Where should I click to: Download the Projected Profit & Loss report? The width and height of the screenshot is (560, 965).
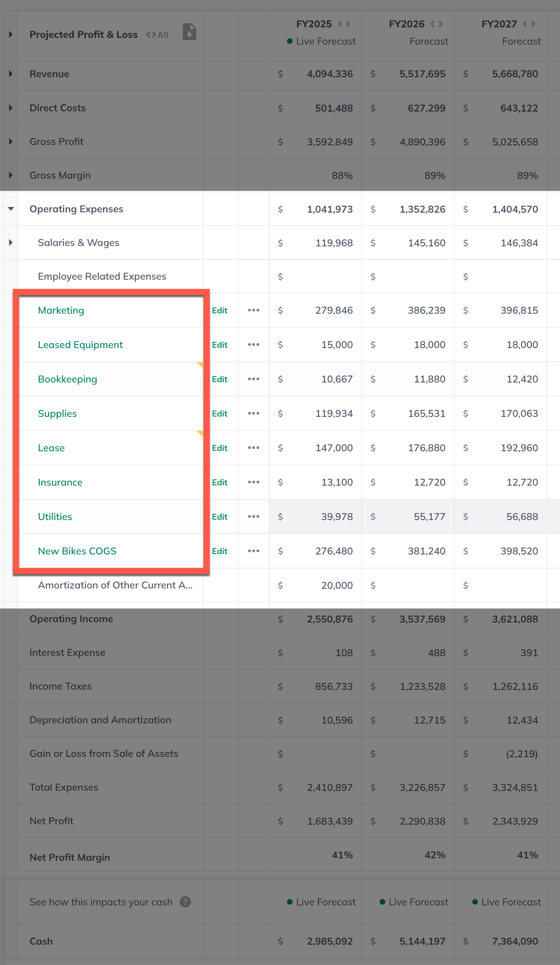pos(189,32)
